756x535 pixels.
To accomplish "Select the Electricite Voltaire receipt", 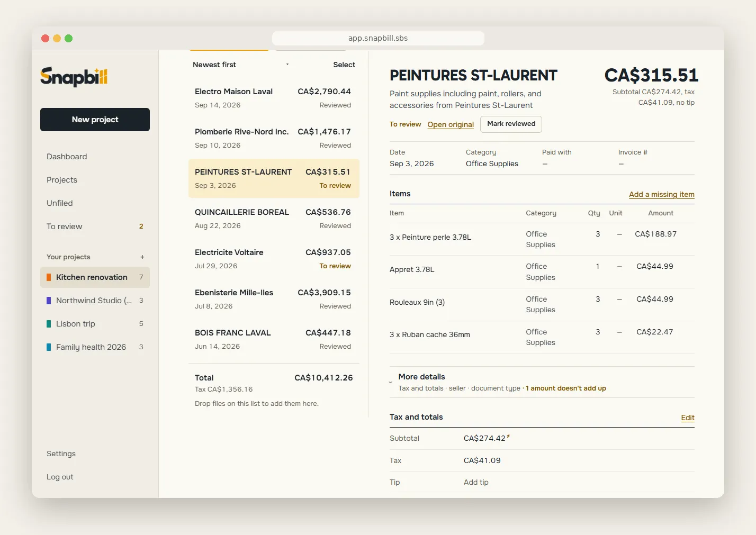I will coord(274,259).
